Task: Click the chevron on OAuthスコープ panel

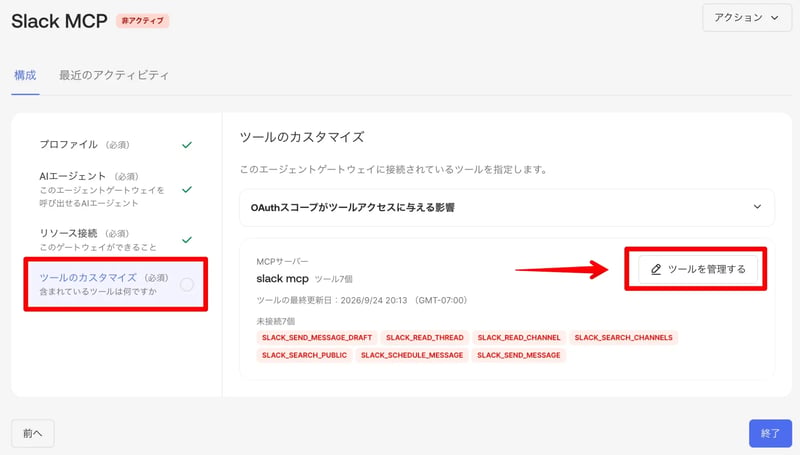Action: pos(757,207)
